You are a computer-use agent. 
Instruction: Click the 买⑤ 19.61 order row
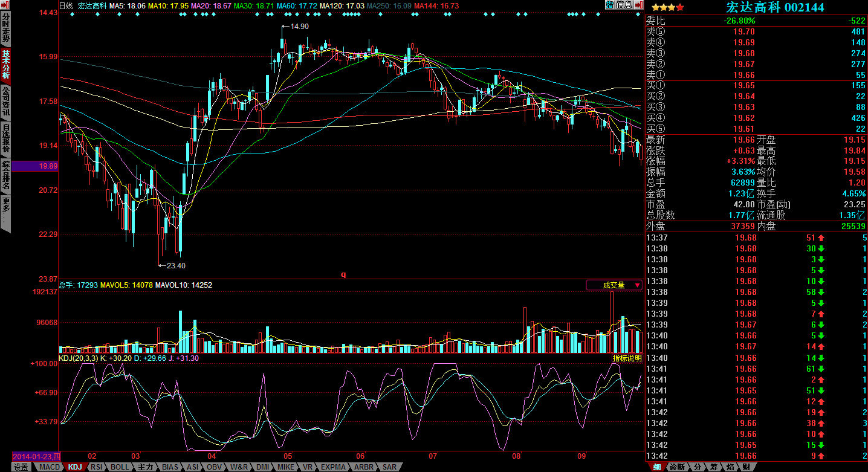[756, 129]
